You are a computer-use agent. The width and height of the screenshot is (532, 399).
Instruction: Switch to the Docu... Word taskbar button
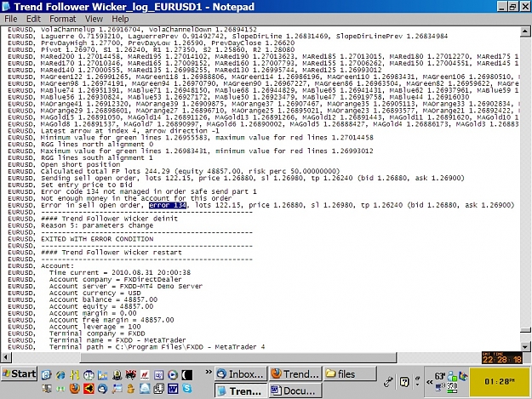295,390
